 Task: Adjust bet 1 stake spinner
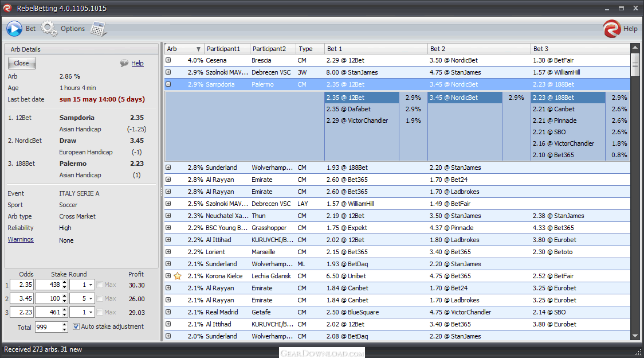tap(65, 285)
